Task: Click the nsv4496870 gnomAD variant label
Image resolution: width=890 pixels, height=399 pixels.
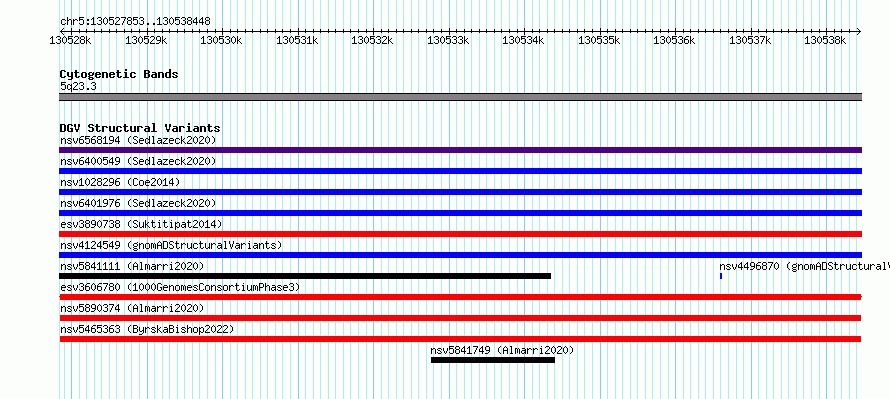Action: [804, 266]
